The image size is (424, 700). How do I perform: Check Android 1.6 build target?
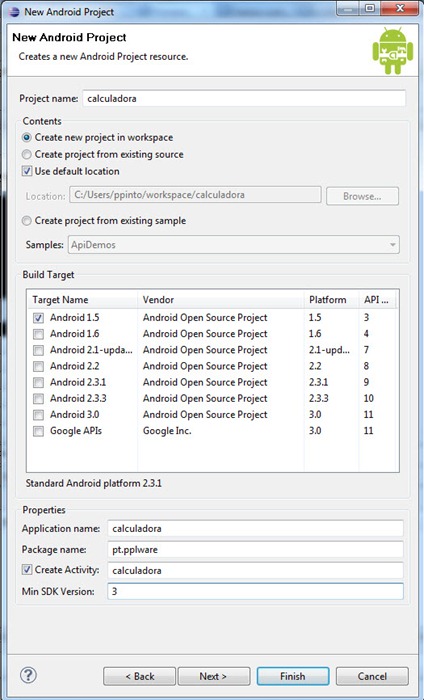coord(39,334)
